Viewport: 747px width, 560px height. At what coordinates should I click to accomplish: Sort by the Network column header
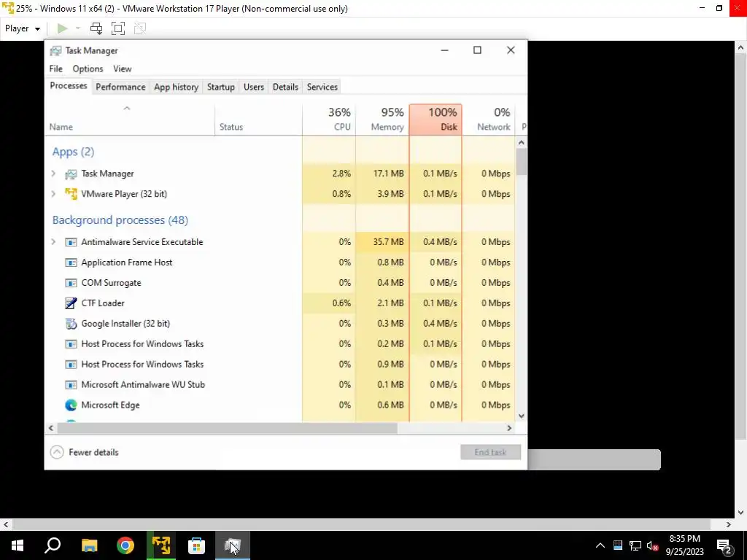[x=488, y=120]
